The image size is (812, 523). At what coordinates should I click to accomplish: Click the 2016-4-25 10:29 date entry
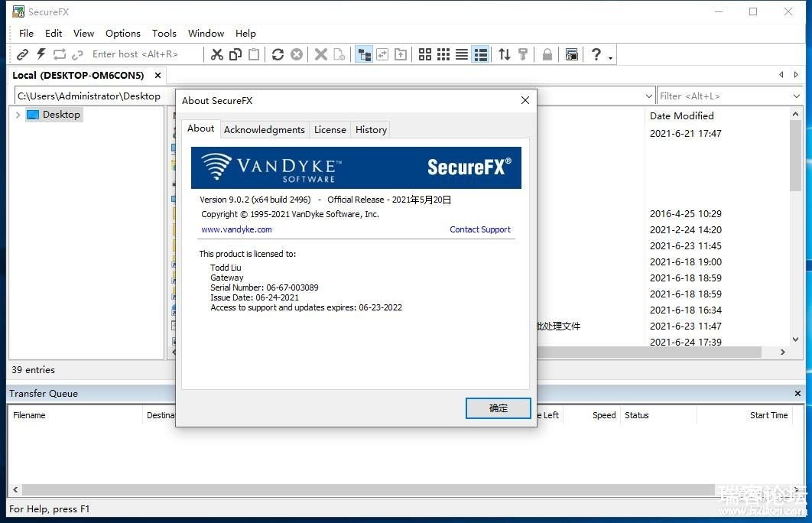(686, 214)
